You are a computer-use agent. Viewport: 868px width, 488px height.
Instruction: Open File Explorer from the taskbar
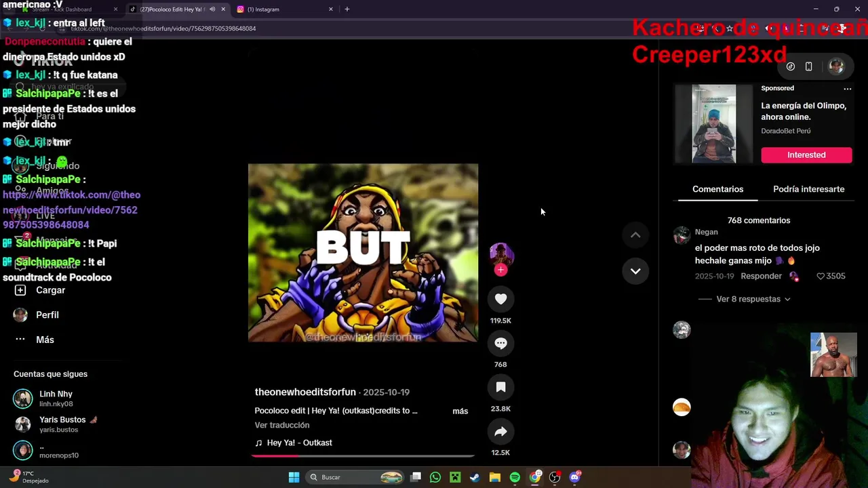point(495,477)
